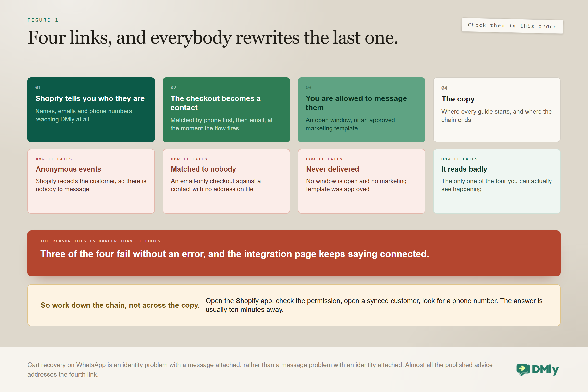This screenshot has height=392, width=588.
Task: Click 'The only one of the four' text
Action: (x=497, y=185)
